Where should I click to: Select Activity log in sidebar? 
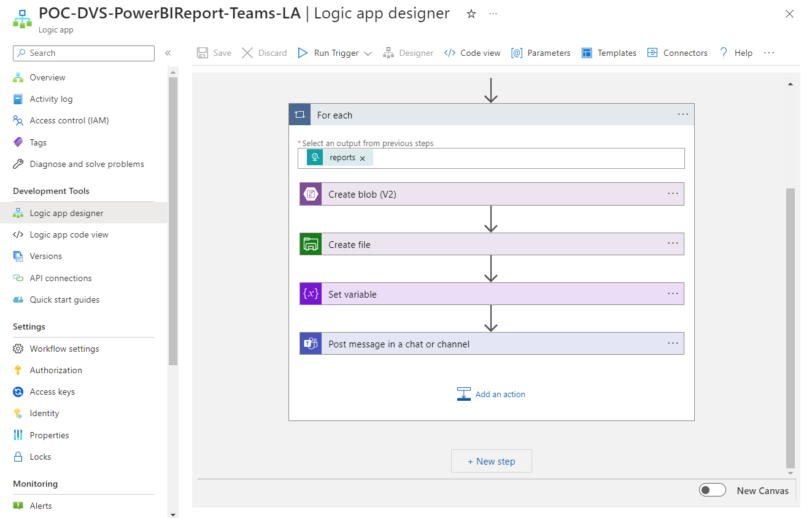[x=50, y=98]
